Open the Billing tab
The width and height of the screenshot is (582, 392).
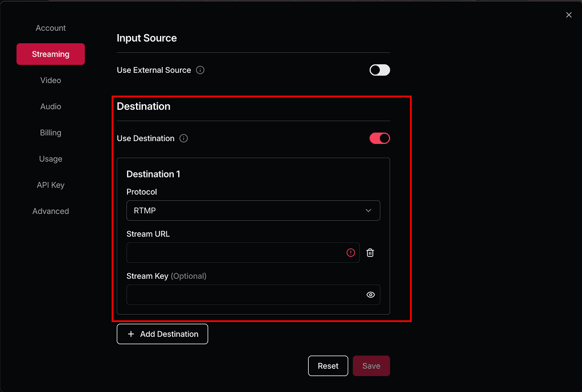51,133
